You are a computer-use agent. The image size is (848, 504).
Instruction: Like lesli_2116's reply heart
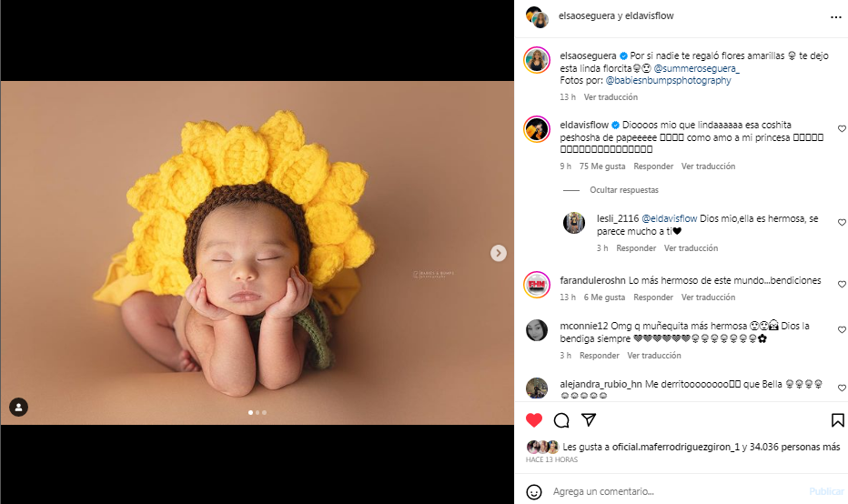click(842, 222)
